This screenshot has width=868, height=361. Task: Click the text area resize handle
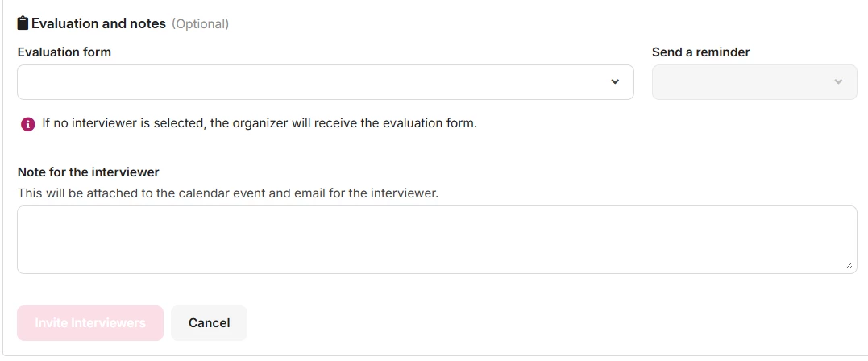849,266
